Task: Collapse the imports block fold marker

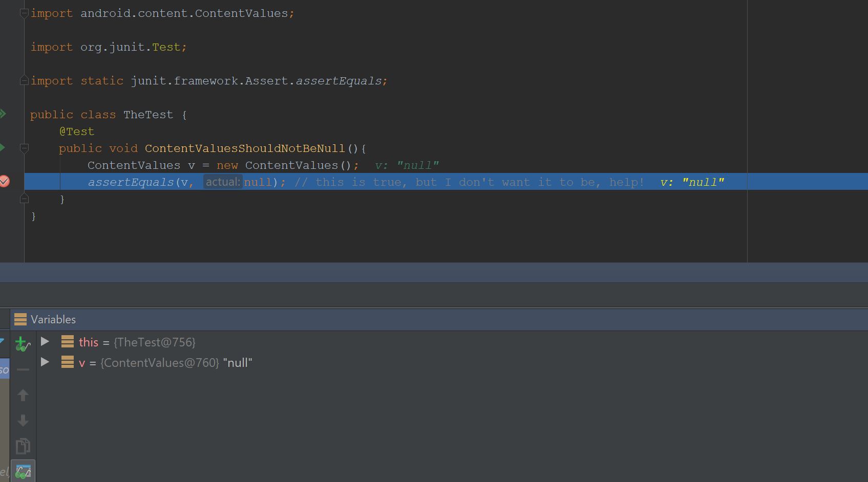Action: [24, 14]
